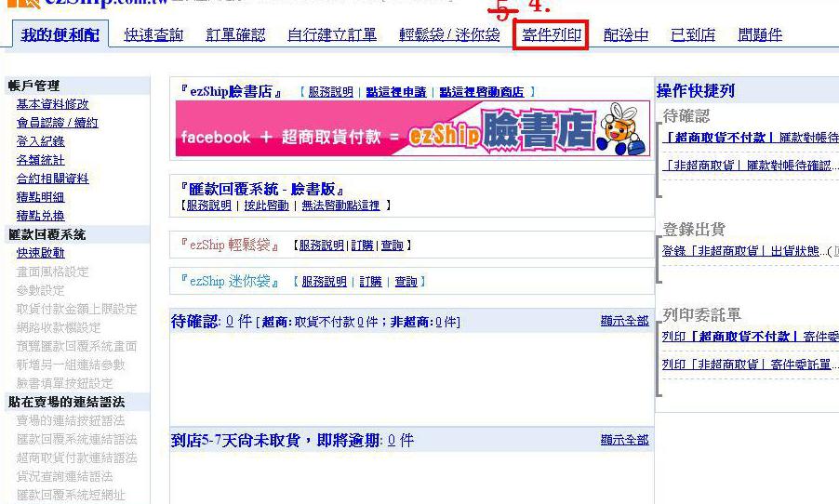This screenshot has width=839, height=504.
Task: Show all 待確認 items via 顯示全部
Action: pos(624,321)
